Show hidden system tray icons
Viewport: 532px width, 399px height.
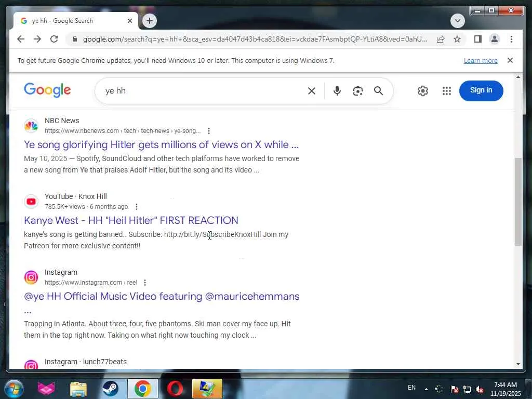[x=426, y=389]
